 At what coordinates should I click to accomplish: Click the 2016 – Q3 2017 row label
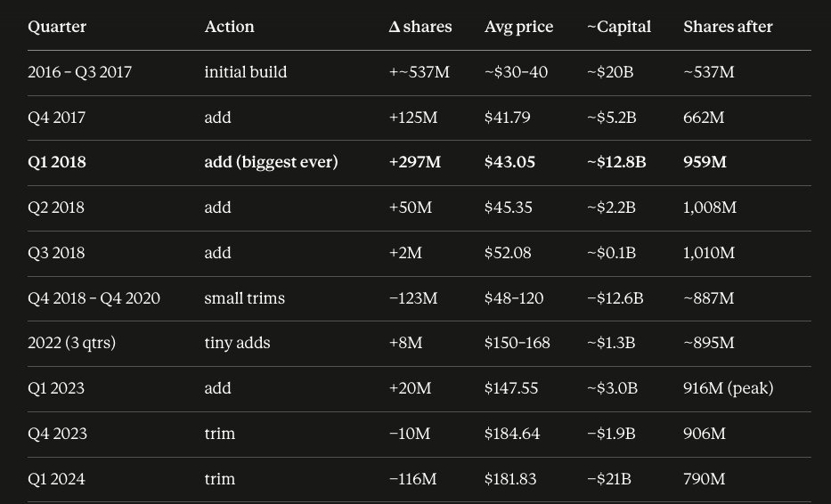pos(79,72)
